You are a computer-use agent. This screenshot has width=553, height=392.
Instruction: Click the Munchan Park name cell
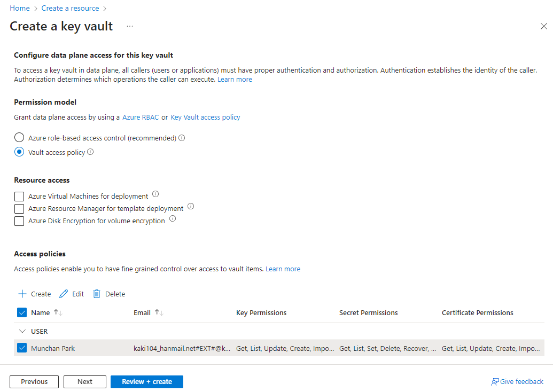(x=53, y=348)
